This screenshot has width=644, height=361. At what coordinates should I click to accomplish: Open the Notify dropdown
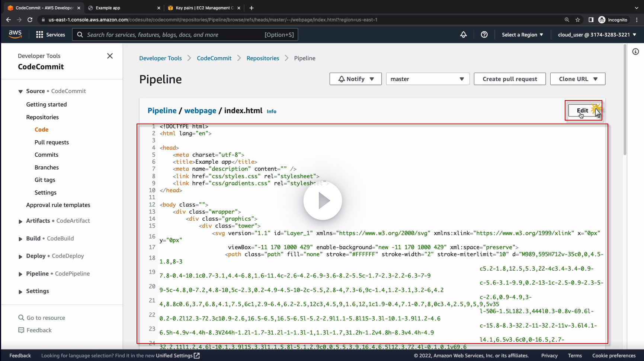point(355,79)
